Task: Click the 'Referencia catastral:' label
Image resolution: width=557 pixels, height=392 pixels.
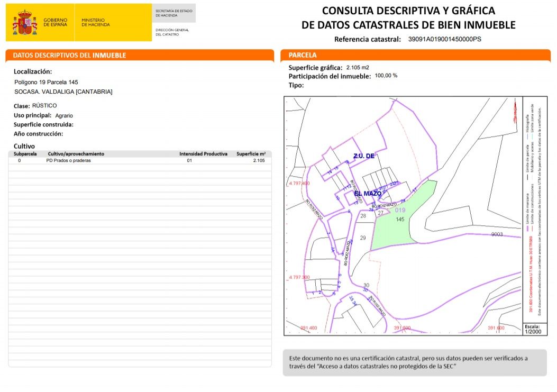Action: pyautogui.click(x=367, y=39)
